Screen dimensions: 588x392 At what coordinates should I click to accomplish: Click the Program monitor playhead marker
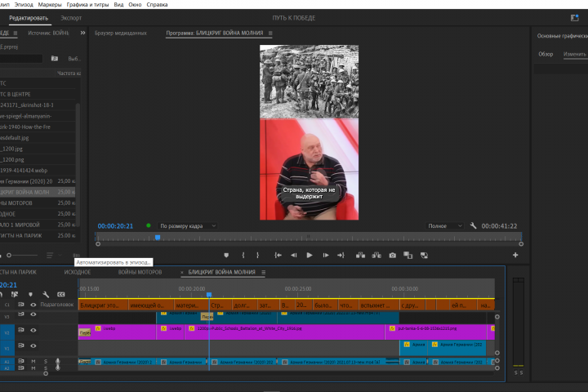coord(158,237)
